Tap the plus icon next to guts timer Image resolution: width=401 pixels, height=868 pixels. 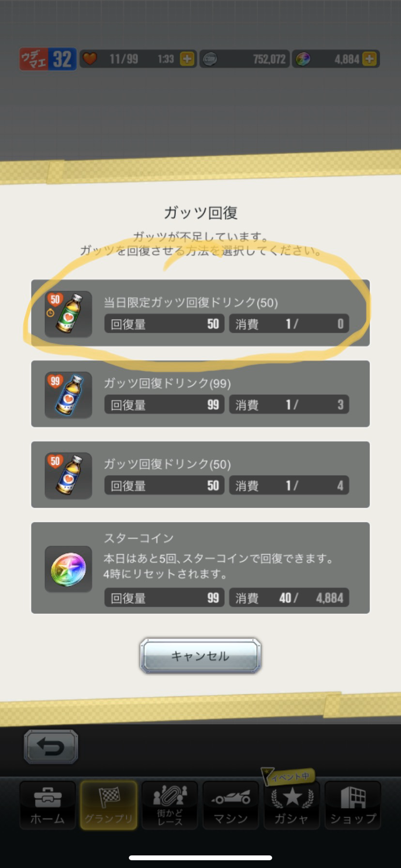[x=187, y=59]
